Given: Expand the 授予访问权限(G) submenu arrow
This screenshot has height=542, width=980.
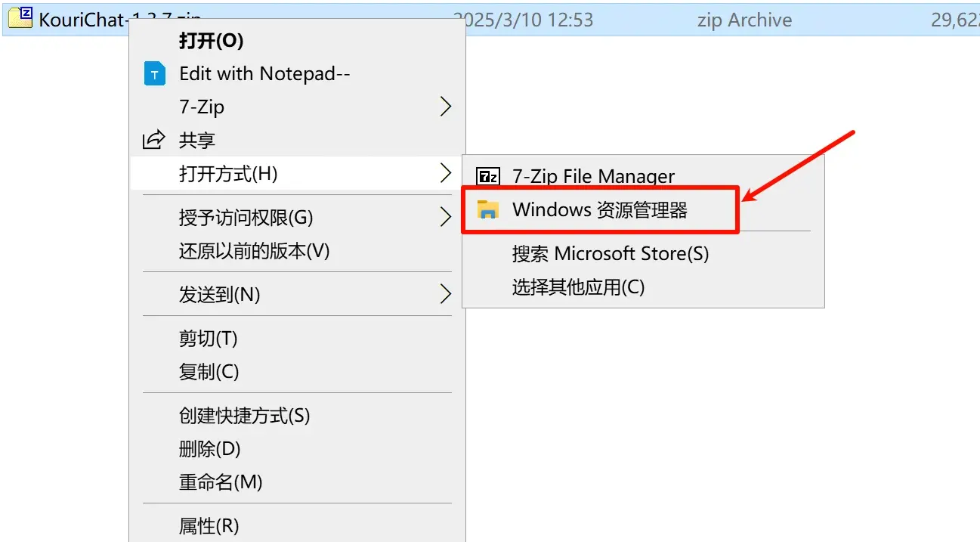Looking at the screenshot, I should (x=445, y=218).
